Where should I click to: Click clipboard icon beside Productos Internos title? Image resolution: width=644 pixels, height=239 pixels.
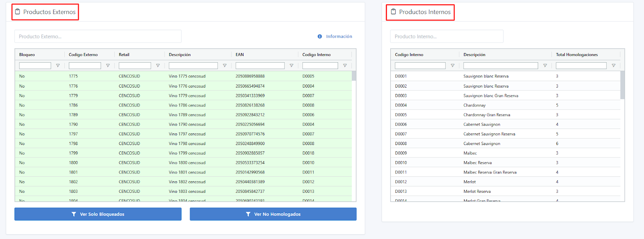(x=393, y=12)
